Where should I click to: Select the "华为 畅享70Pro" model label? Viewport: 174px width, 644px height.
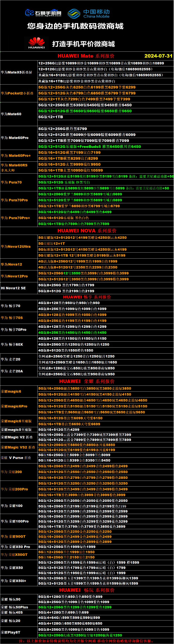point(13,329)
